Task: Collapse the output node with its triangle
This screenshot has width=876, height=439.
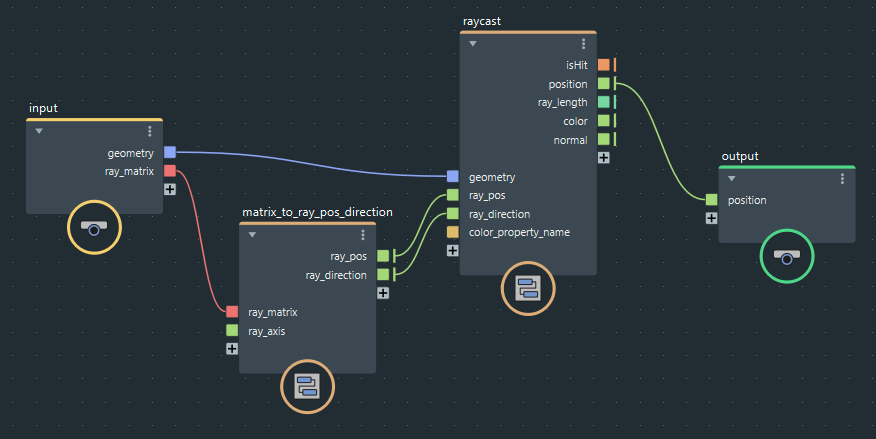Action: pos(731,178)
